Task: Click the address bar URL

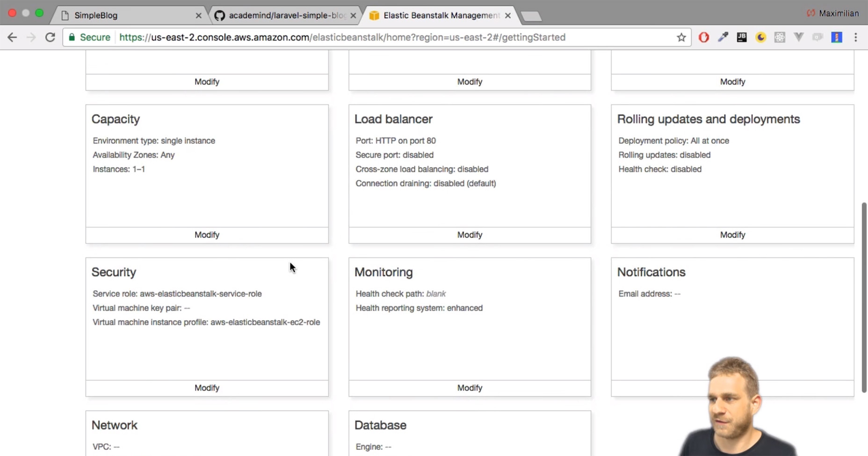Action: [342, 37]
